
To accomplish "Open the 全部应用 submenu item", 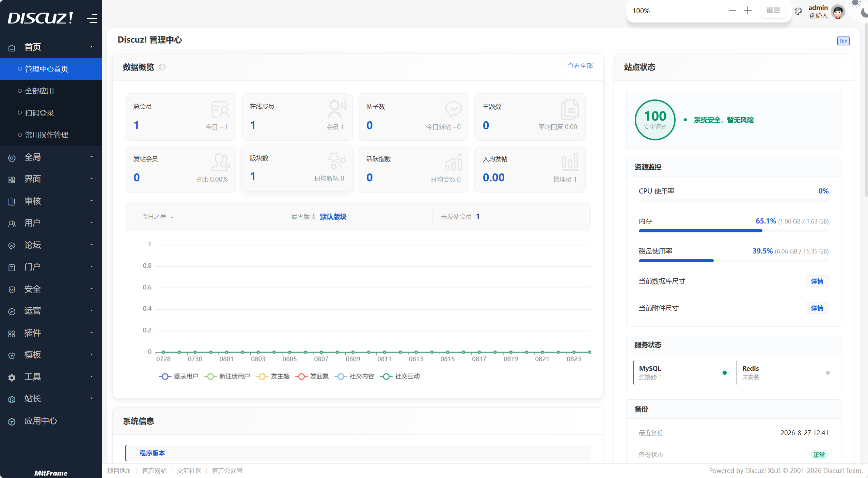I will click(51, 91).
